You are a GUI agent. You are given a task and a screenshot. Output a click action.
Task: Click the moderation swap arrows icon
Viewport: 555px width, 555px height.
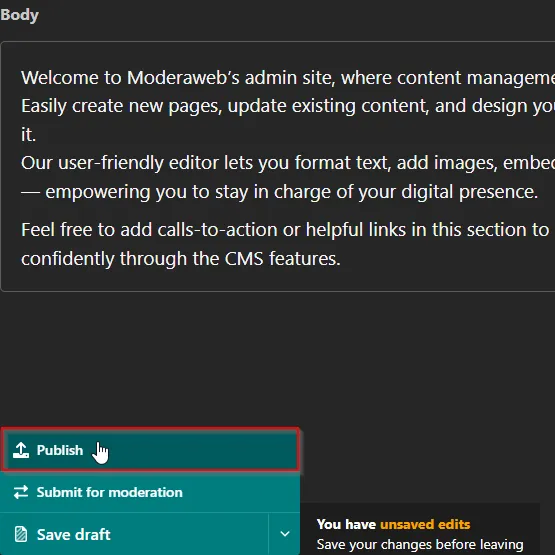click(x=21, y=492)
